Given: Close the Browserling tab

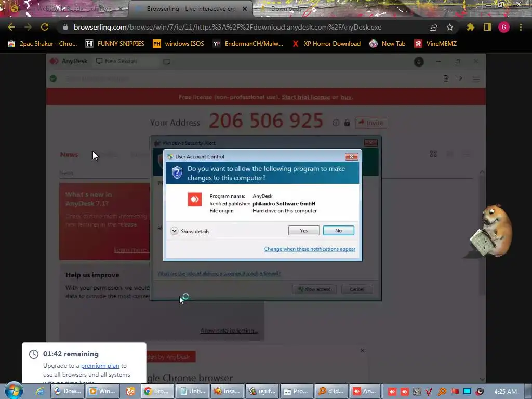Looking at the screenshot, I should click(245, 9).
